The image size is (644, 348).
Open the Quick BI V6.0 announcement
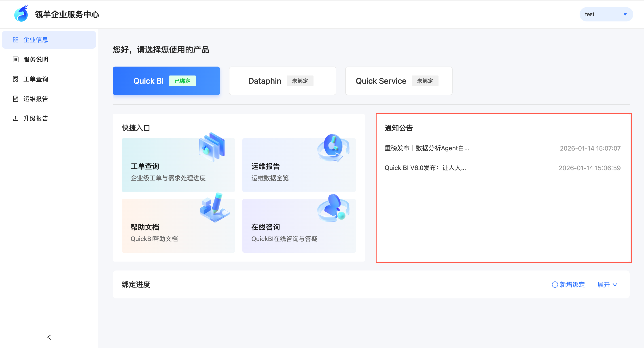[425, 168]
